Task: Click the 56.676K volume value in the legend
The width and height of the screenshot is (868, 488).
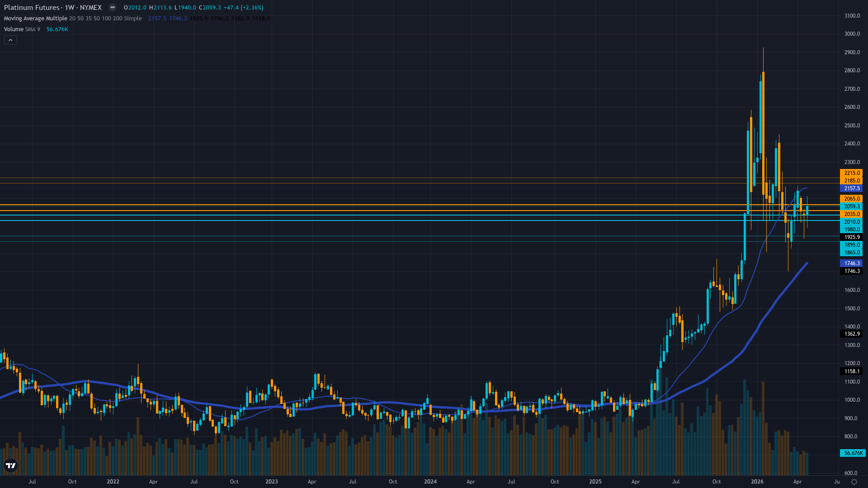Action: [x=57, y=29]
